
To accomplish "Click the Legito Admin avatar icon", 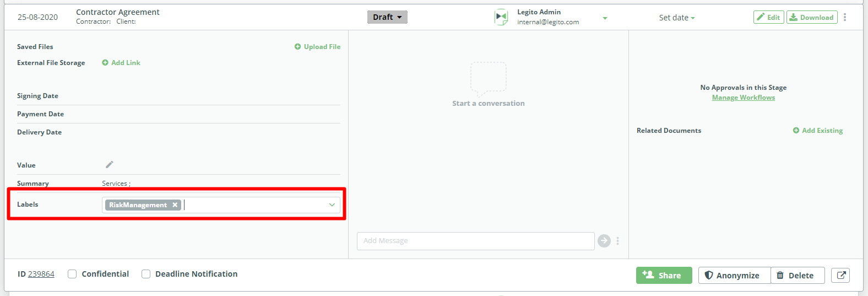I will (501, 17).
